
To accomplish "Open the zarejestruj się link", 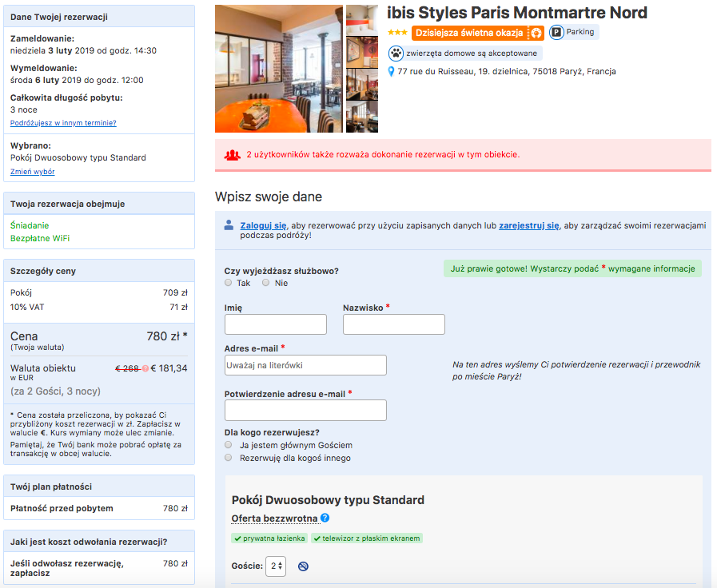I will click(529, 225).
